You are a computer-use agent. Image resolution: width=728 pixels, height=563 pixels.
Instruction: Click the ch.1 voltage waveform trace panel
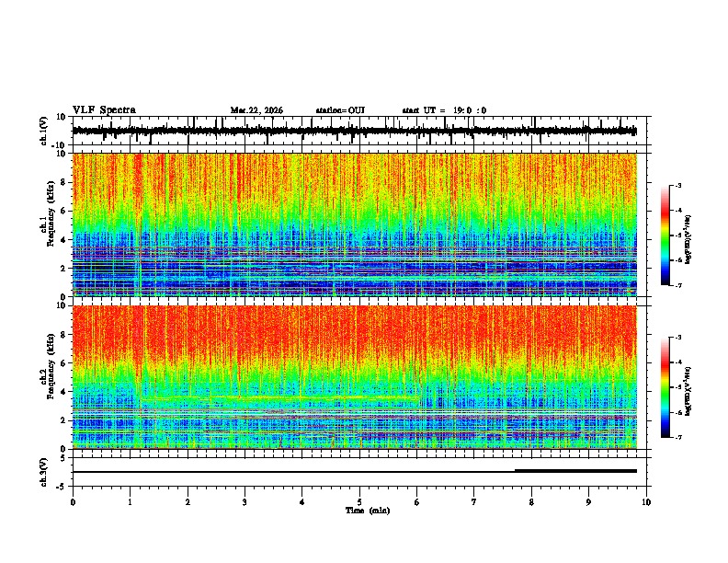pyautogui.click(x=361, y=131)
